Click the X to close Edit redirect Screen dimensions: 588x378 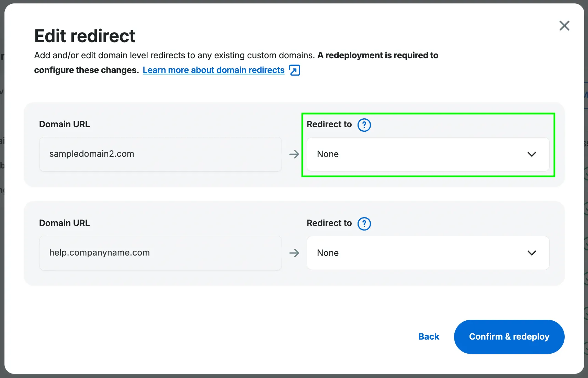(564, 25)
